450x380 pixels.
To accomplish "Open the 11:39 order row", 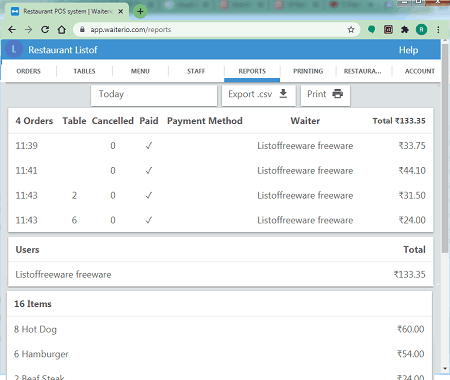I will pyautogui.click(x=221, y=146).
